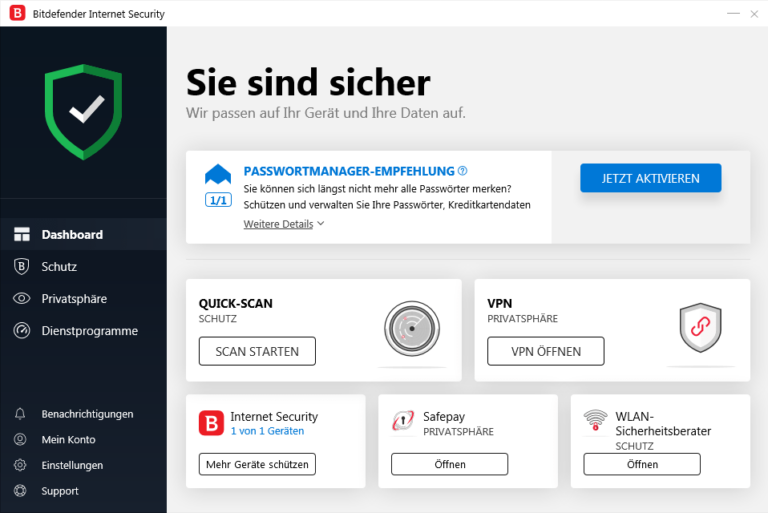Screen dimensions: 768x513
Task: Click the Internet Security card title
Action: 274,416
